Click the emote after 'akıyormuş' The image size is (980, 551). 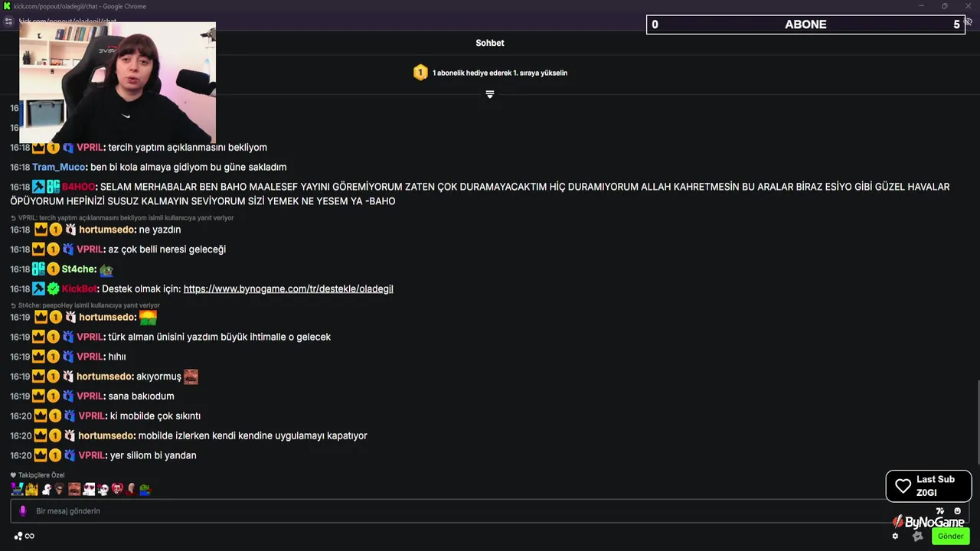191,377
